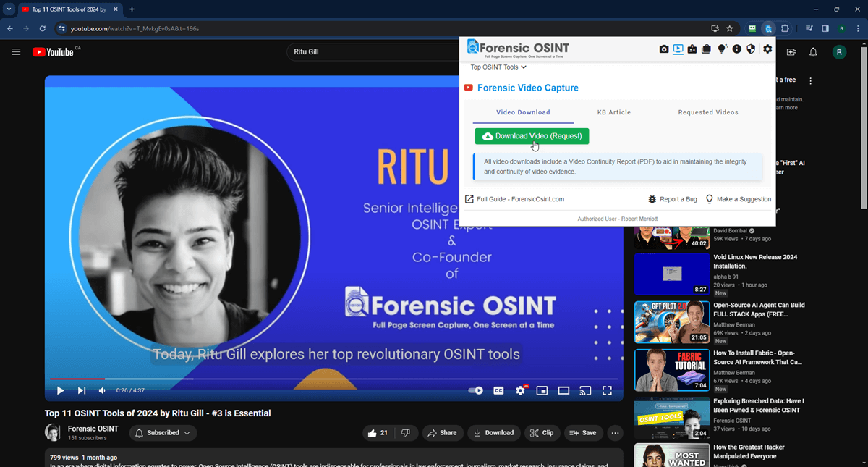Screen dimensions: 868x467
Task: Open video player settings gear
Action: pos(520,390)
